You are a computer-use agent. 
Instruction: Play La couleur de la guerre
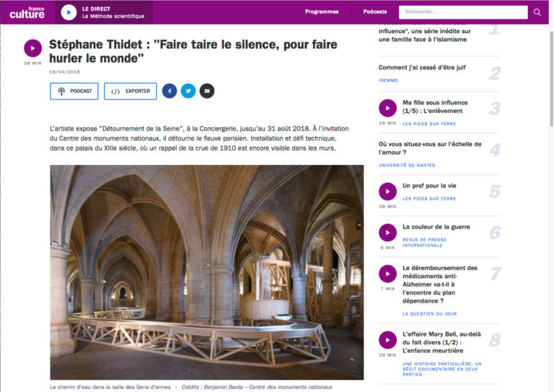[387, 233]
